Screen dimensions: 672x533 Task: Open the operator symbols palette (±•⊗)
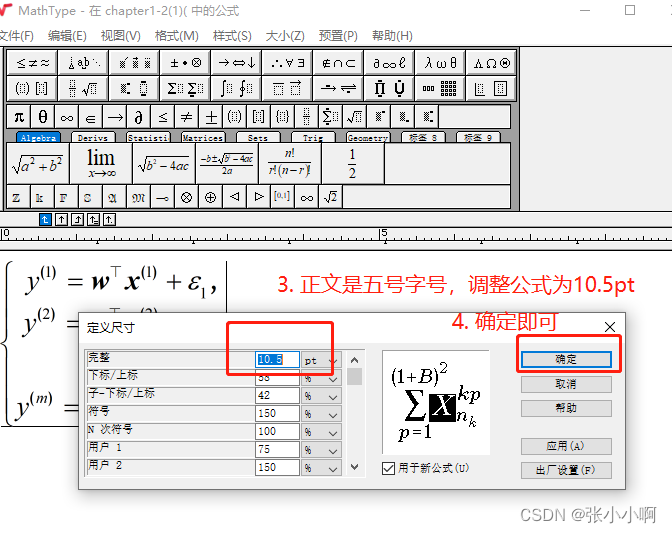185,63
